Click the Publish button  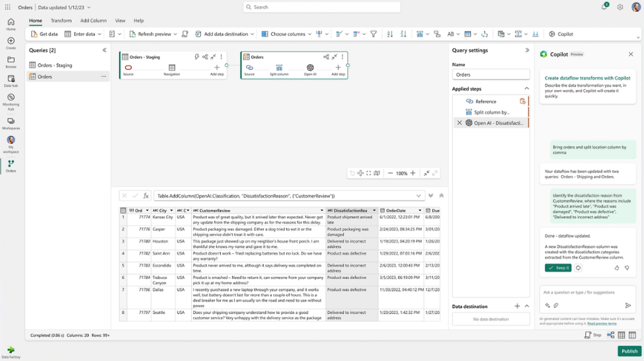(629, 351)
